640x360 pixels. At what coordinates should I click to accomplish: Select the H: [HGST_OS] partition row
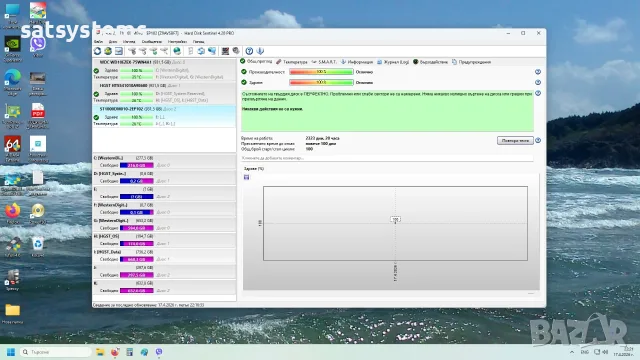(164, 240)
